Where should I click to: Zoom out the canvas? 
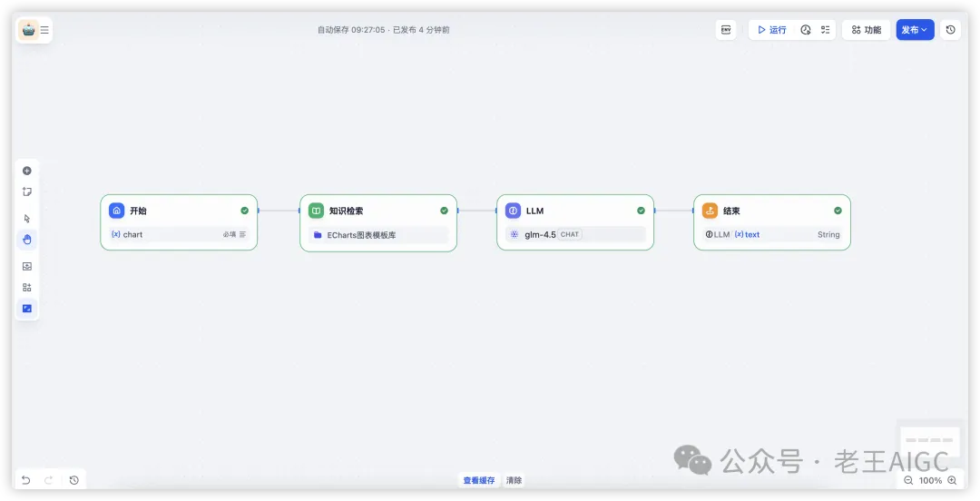[908, 480]
